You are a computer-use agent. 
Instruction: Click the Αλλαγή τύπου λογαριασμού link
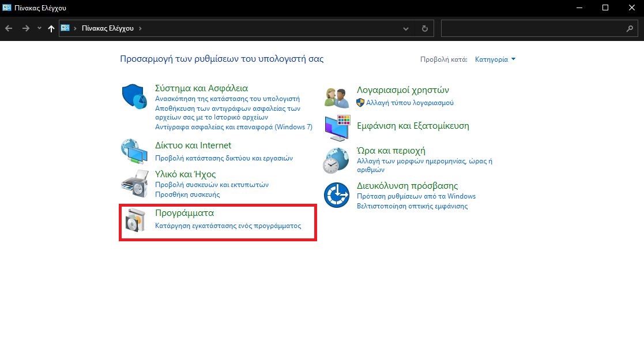(410, 103)
